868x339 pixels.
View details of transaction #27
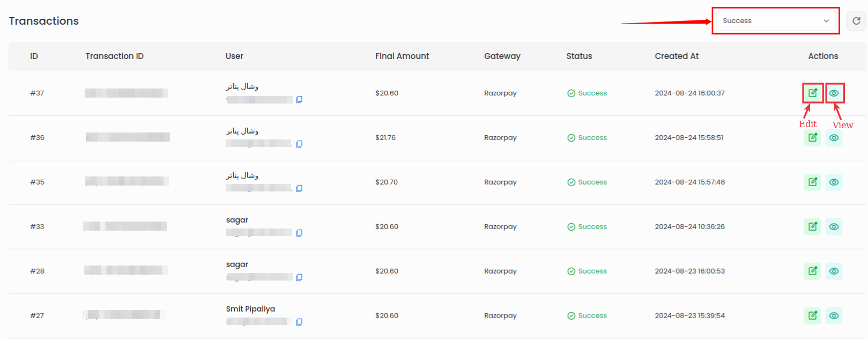[x=834, y=316]
